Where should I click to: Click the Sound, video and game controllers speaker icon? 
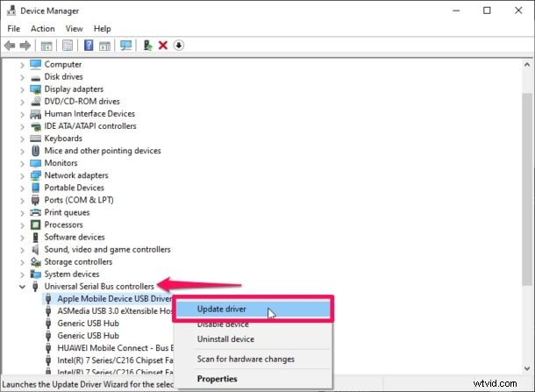pos(35,249)
